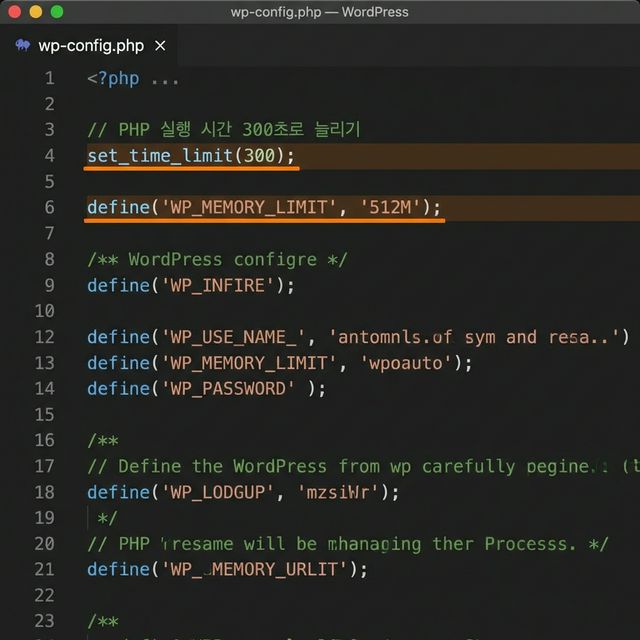Click the PHP elephant file icon
Viewport: 640px width, 640px height.
[23, 45]
